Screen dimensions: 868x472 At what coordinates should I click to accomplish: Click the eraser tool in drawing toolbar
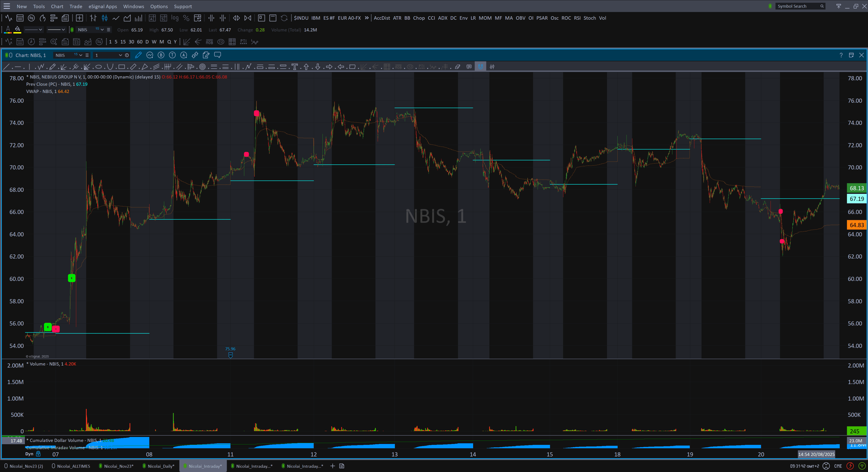(x=457, y=67)
